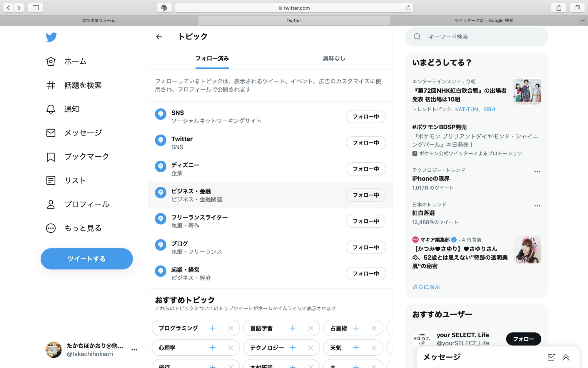Click the ディズニー topic bubble icon
Image resolution: width=588 pixels, height=368 pixels.
[x=161, y=166]
